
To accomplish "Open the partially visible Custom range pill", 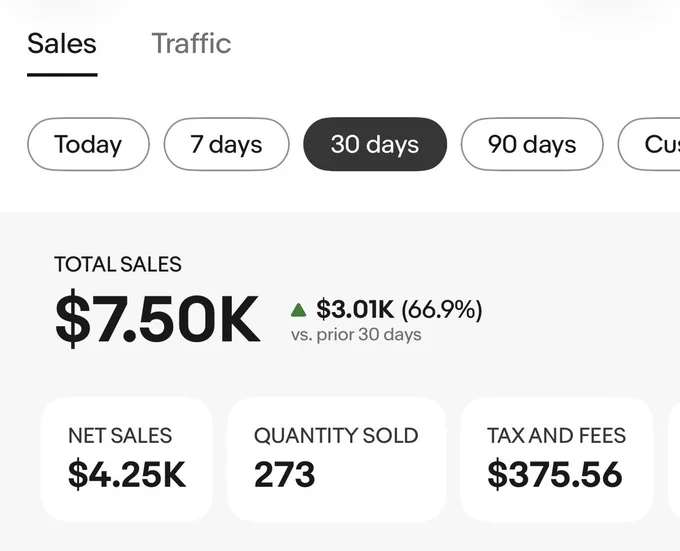I will [x=649, y=144].
